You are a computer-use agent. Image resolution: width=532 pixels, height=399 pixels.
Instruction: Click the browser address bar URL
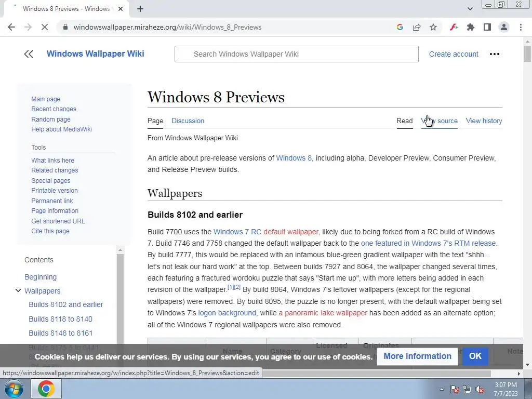(x=167, y=27)
